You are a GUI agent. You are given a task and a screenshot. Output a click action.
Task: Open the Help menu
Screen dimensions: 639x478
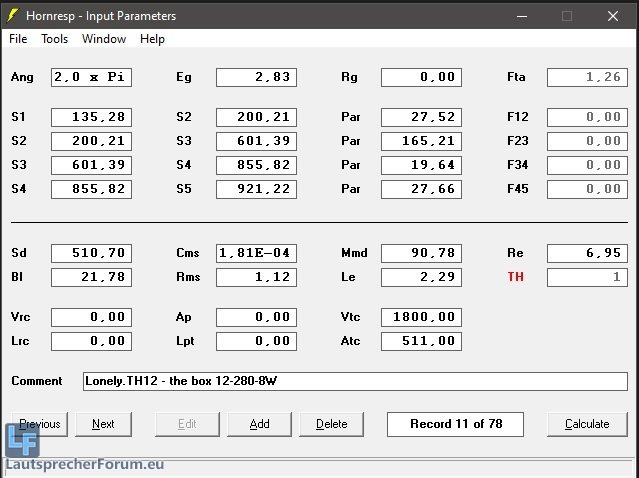(152, 39)
